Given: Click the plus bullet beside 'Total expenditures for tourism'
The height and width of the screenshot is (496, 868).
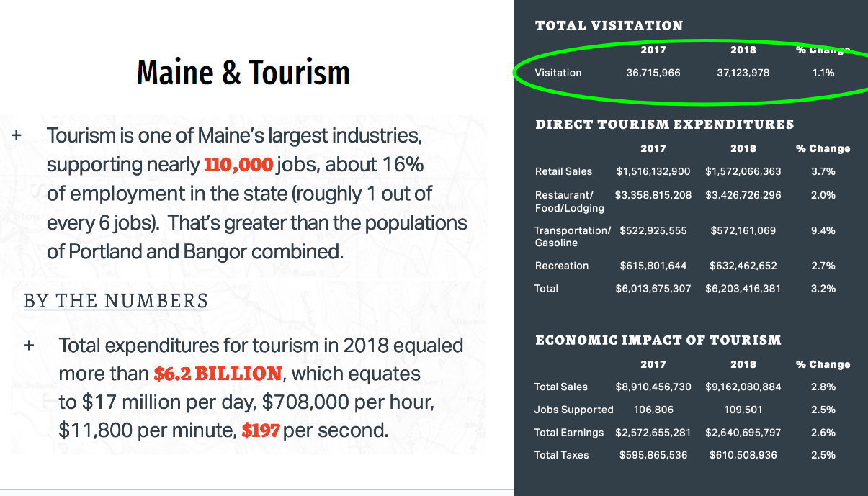Looking at the screenshot, I should click(x=30, y=345).
